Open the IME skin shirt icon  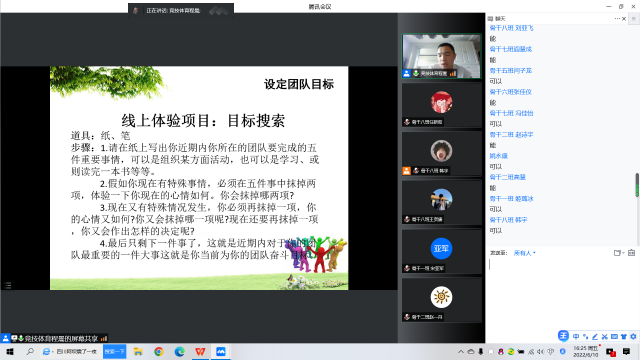(624, 336)
